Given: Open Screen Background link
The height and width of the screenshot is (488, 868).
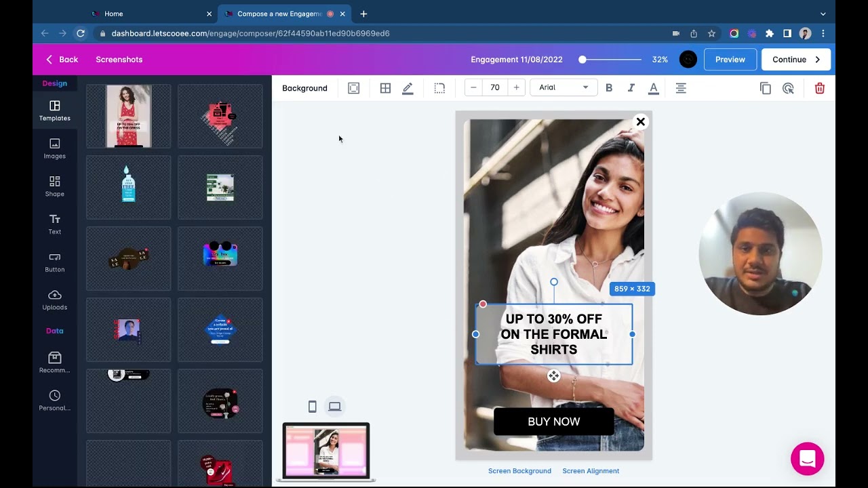Looking at the screenshot, I should [519, 471].
